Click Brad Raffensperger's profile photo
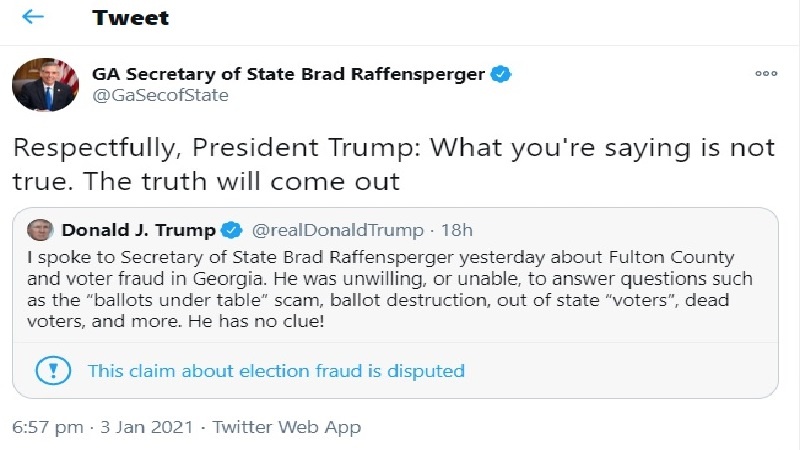 (x=45, y=84)
